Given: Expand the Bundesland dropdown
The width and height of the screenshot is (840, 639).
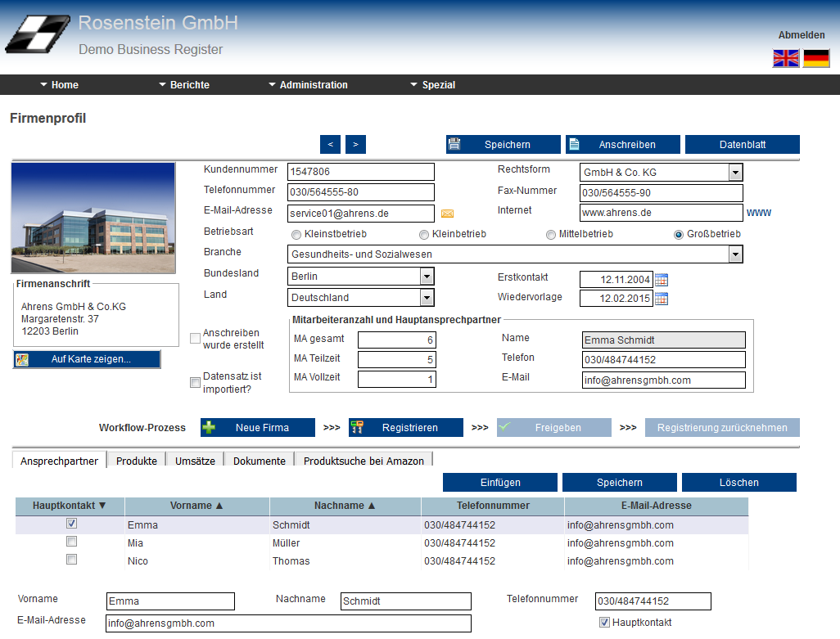Looking at the screenshot, I should click(427, 277).
